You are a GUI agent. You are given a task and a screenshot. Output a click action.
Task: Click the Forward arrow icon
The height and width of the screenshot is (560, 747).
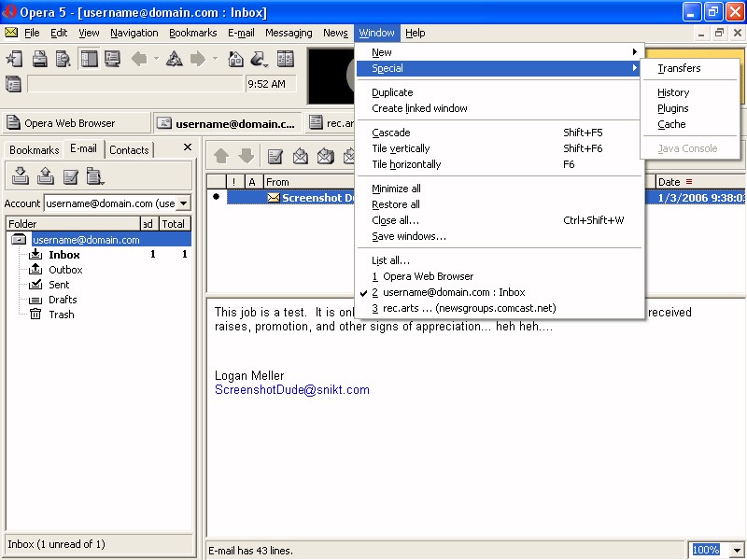[x=198, y=59]
